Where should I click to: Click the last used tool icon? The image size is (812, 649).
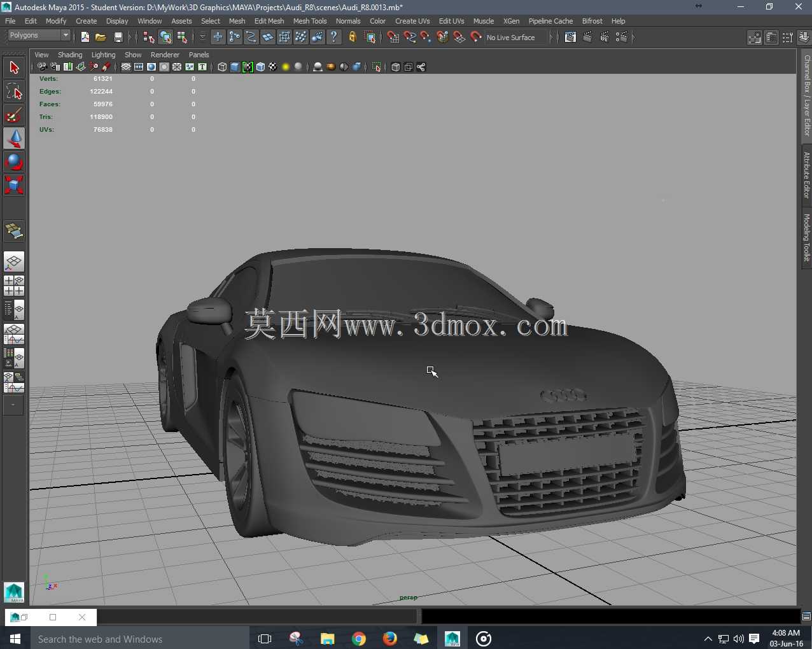[x=14, y=230]
